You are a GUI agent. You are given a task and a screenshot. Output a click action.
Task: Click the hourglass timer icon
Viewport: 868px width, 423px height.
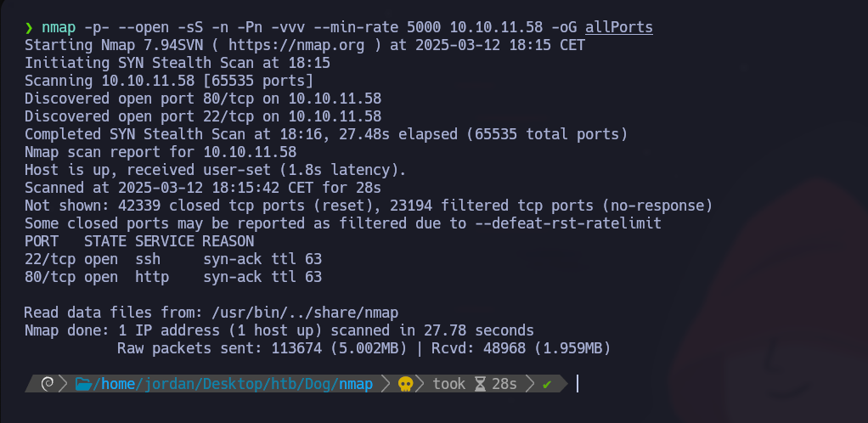[480, 385]
